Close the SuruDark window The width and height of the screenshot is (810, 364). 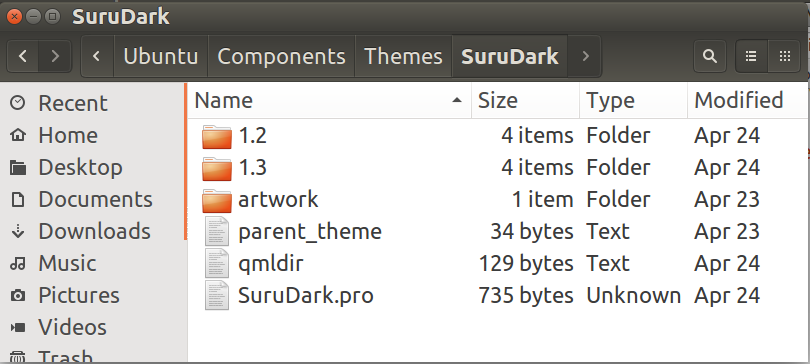click(x=14, y=17)
